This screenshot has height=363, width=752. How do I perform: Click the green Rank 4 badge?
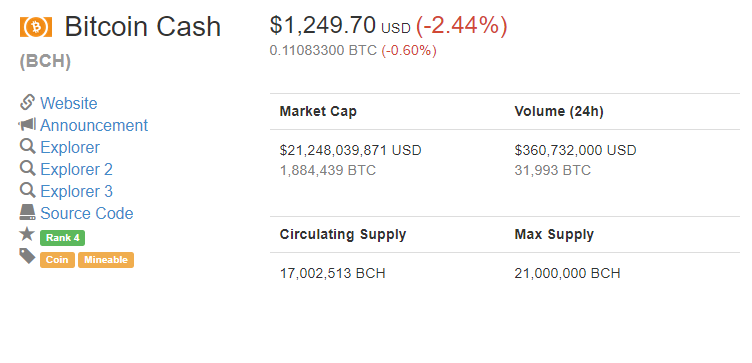tap(62, 238)
